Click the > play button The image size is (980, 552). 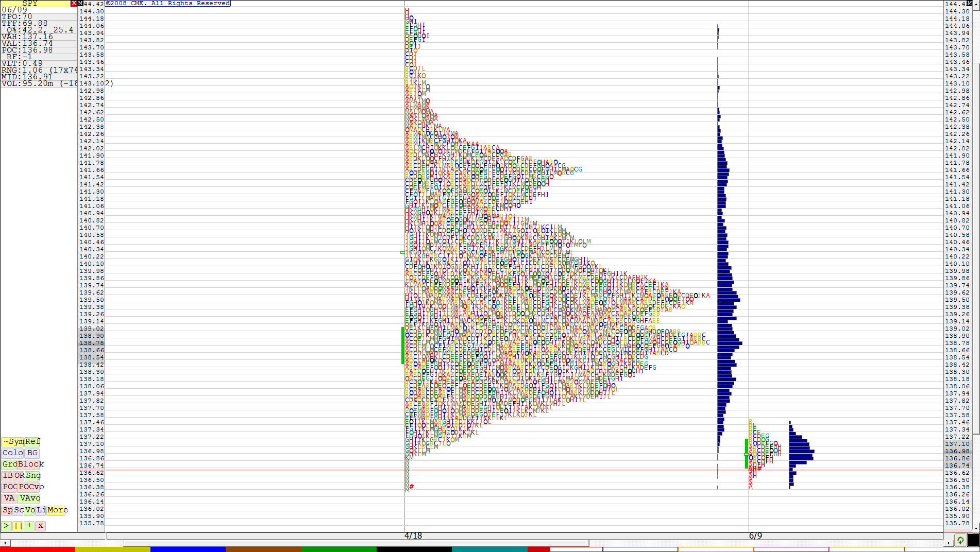(6, 526)
